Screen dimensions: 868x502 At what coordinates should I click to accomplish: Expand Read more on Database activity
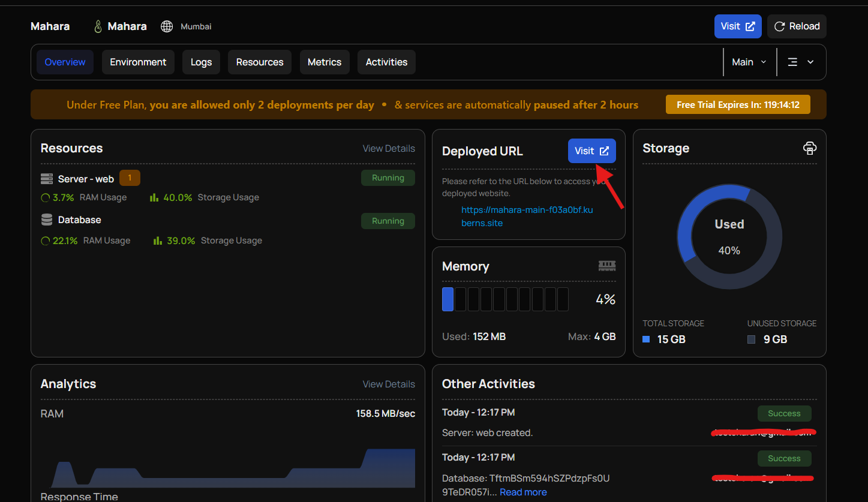[523, 492]
